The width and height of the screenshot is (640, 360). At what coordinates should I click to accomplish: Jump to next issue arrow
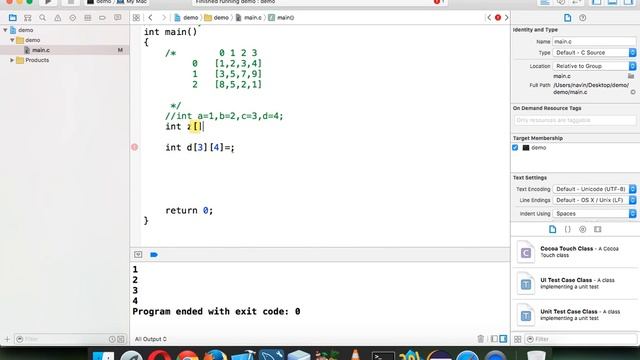[x=507, y=18]
